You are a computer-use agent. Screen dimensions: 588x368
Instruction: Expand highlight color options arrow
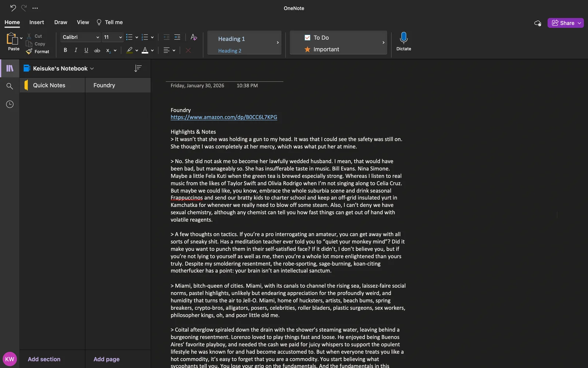coord(137,50)
